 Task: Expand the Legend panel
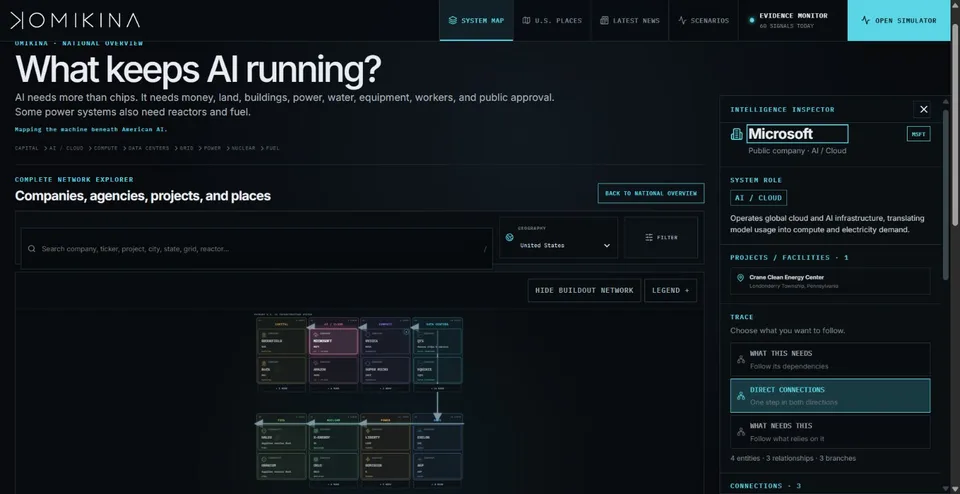[670, 290]
